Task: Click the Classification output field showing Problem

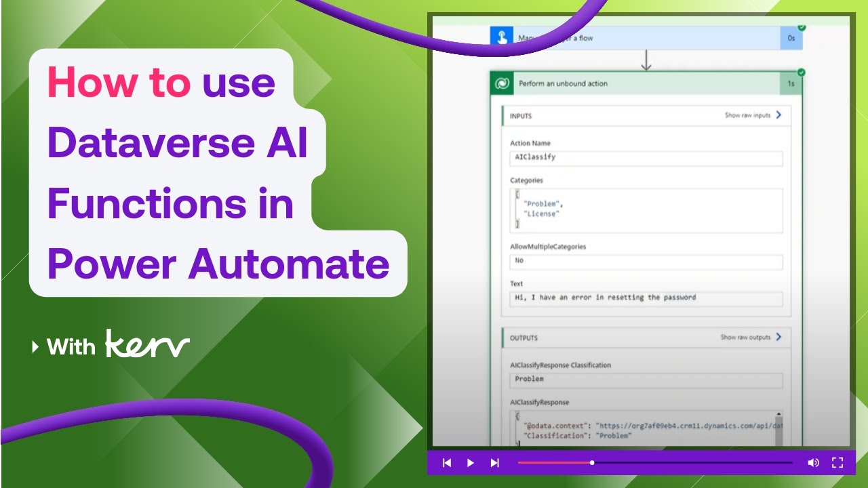Action: click(646, 380)
